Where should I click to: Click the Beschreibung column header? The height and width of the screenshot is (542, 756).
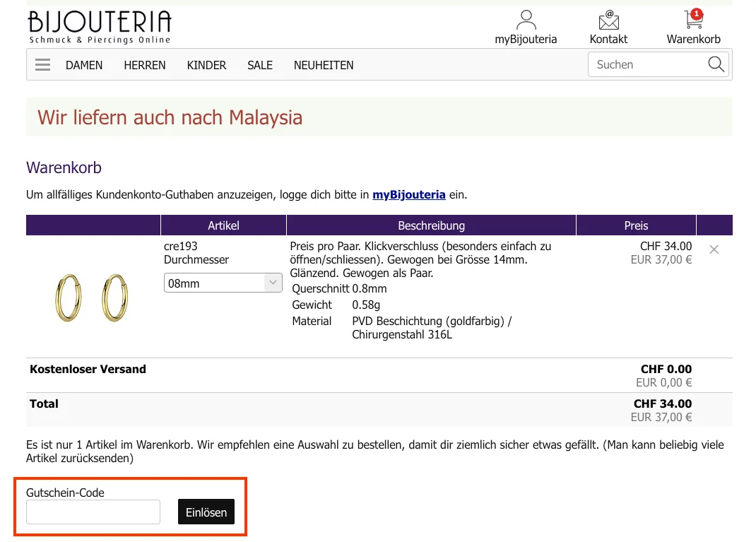point(432,225)
